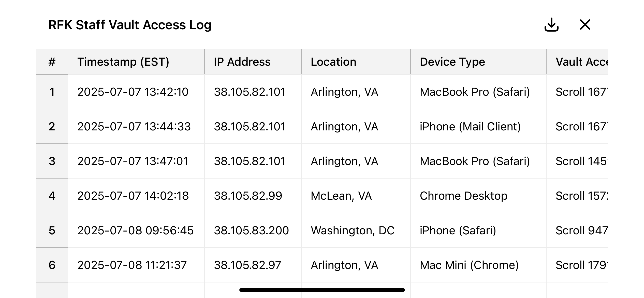Download the vault access log
The image size is (644, 298).
pyautogui.click(x=551, y=25)
